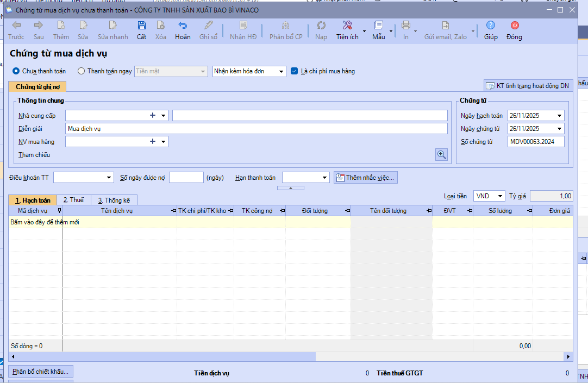
Task: Open the Tiện ích tools icon
Action: [x=347, y=26]
